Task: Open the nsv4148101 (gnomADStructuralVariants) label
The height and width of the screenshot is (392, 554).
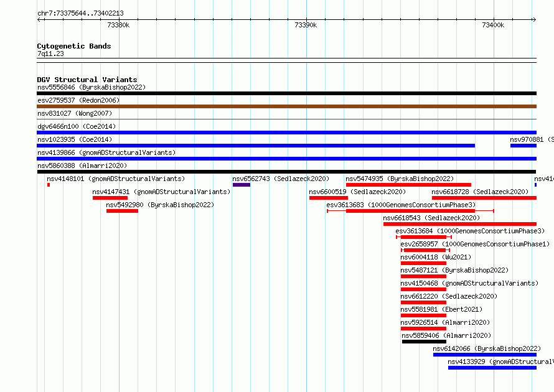Action: (x=116, y=179)
